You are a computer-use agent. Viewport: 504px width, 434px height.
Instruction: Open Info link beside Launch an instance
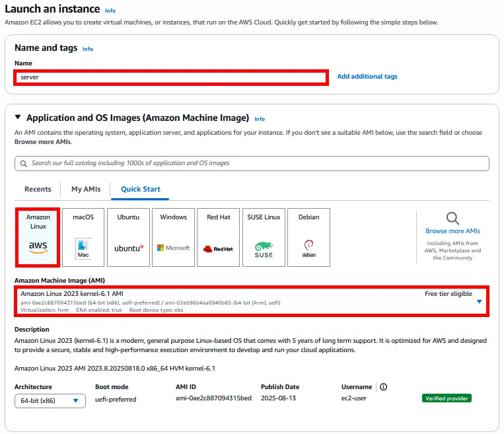(110, 11)
